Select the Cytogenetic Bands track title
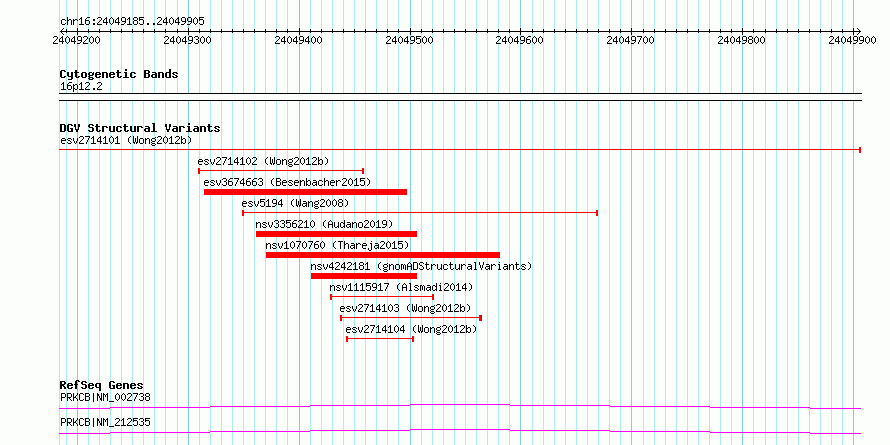This screenshot has width=890, height=445. 119,74
